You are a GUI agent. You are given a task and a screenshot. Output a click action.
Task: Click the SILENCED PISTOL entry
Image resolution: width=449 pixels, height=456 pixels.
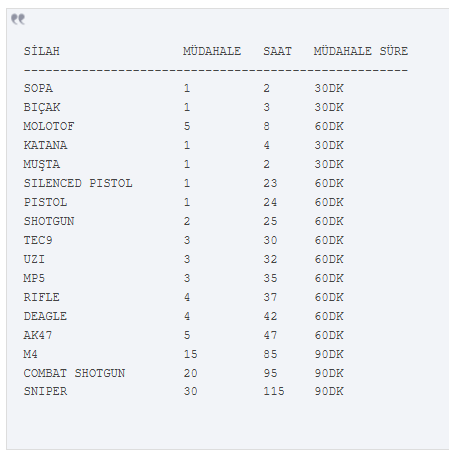78,183
